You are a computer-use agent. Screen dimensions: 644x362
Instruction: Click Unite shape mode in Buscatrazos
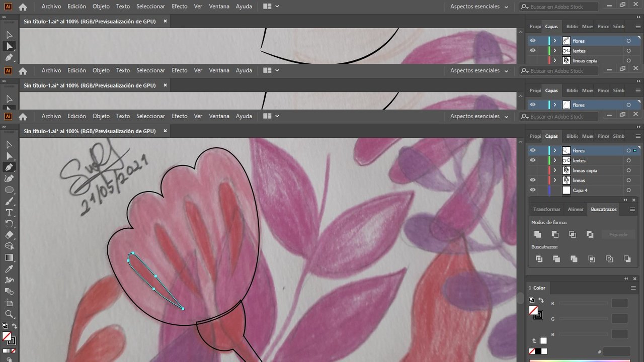coord(537,234)
